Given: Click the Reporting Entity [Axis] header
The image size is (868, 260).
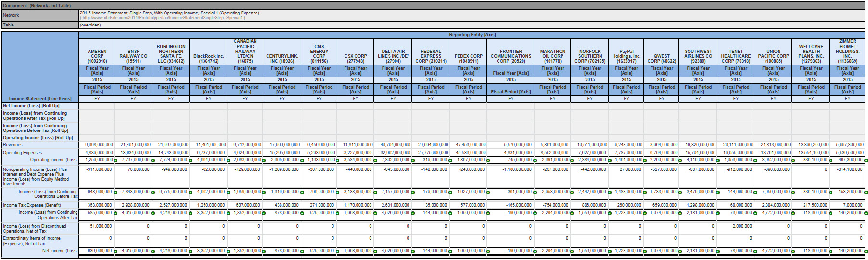Looking at the screenshot, I should (472, 35).
